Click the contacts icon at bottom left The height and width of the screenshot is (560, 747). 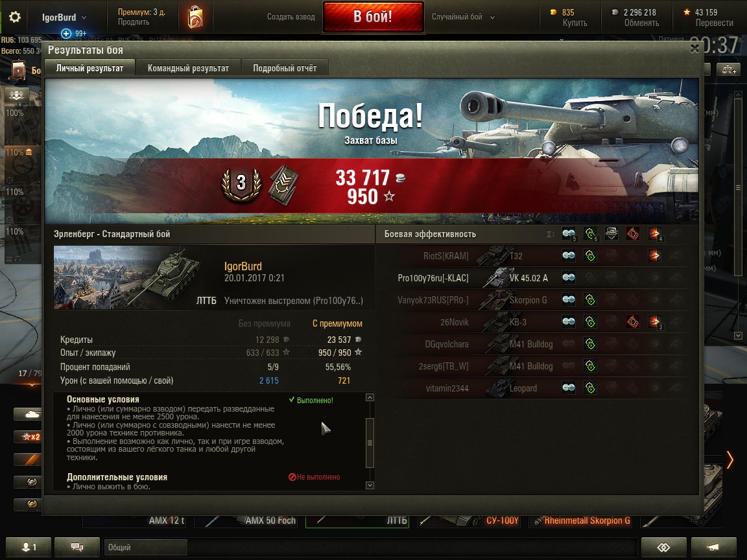(x=29, y=547)
